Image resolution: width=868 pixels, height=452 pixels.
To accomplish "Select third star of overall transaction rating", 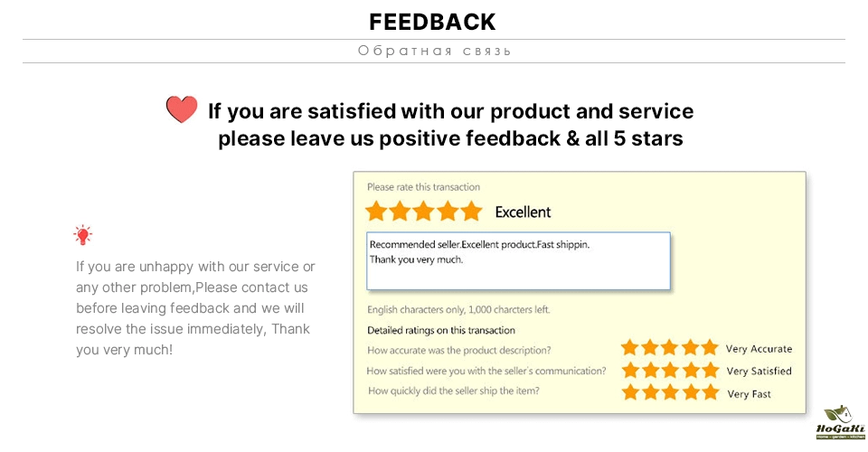I will click(423, 212).
